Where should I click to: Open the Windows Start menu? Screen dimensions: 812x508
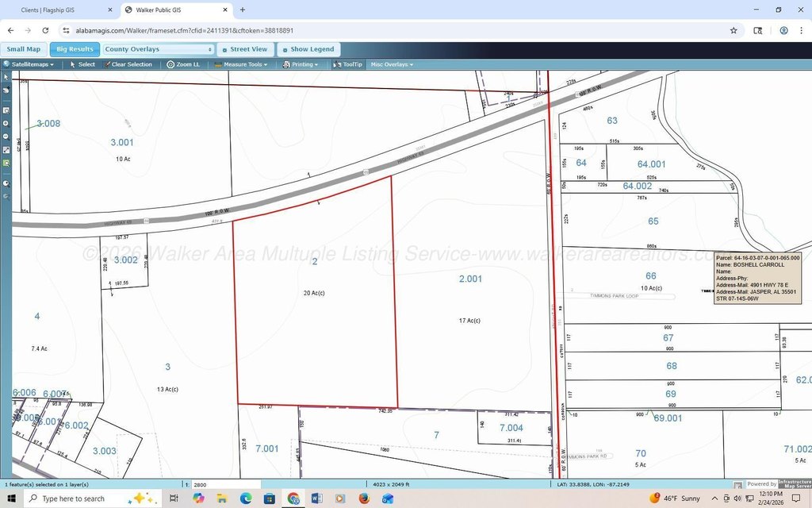(x=11, y=498)
